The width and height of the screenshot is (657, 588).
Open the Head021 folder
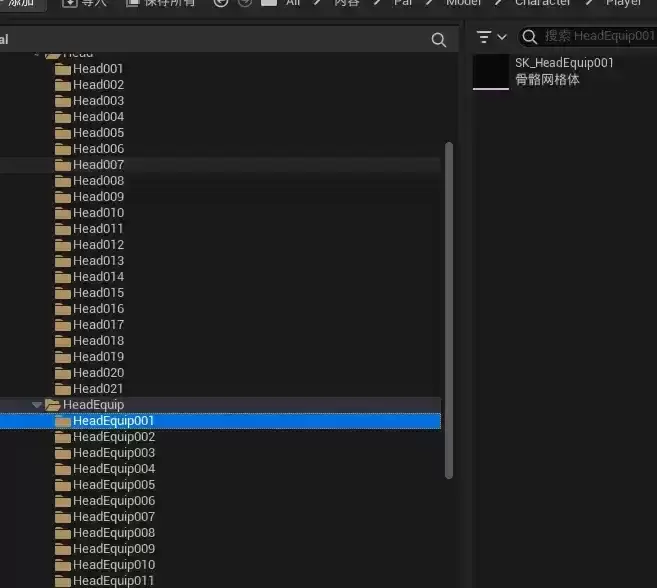pos(98,389)
